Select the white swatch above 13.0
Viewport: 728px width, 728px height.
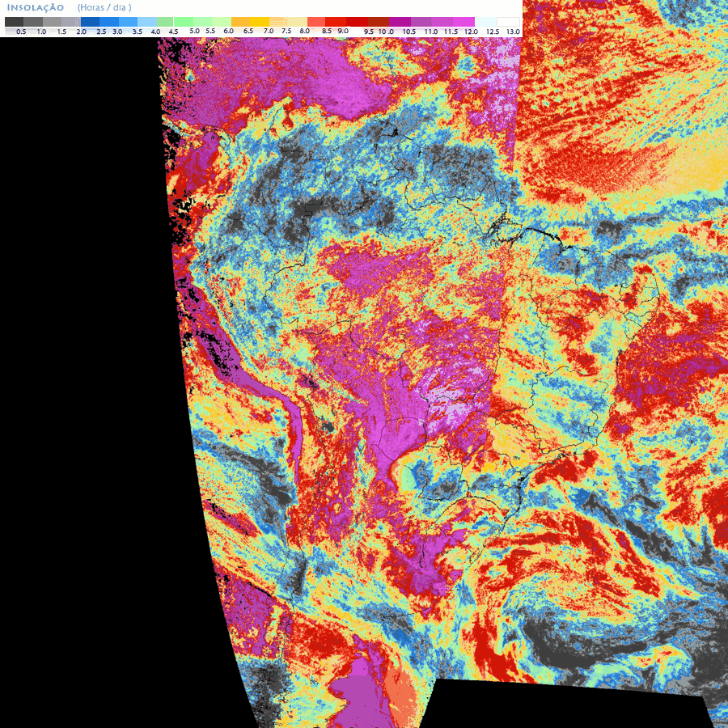[509, 22]
